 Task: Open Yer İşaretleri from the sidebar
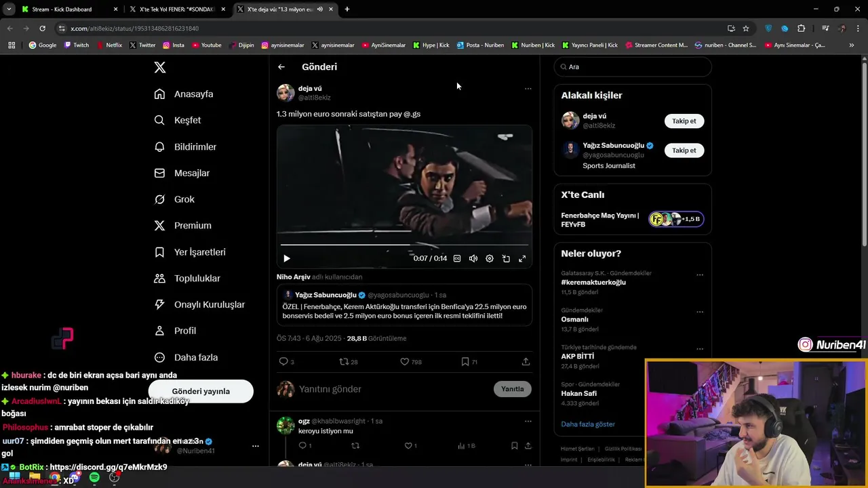tap(190, 252)
